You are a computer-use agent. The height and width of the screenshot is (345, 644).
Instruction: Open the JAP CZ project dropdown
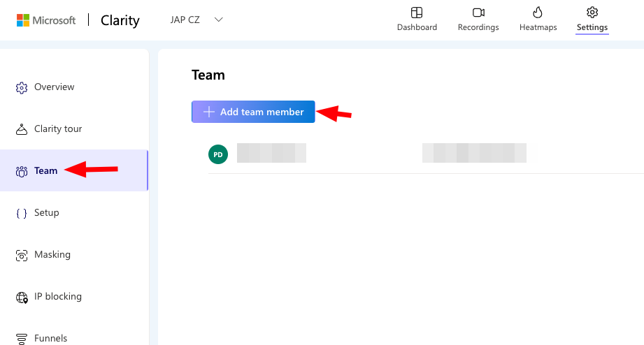[196, 20]
